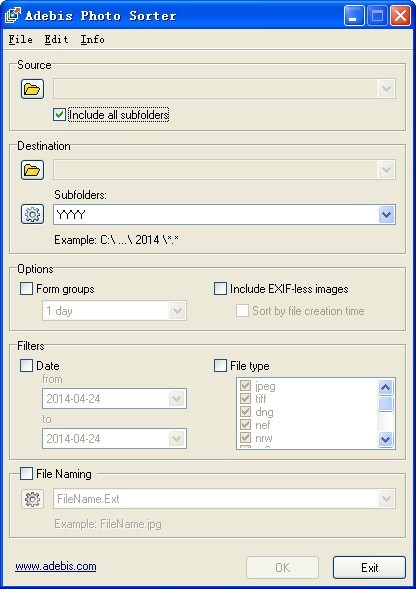Browse for the Source folder
416x589 pixels.
coord(32,89)
